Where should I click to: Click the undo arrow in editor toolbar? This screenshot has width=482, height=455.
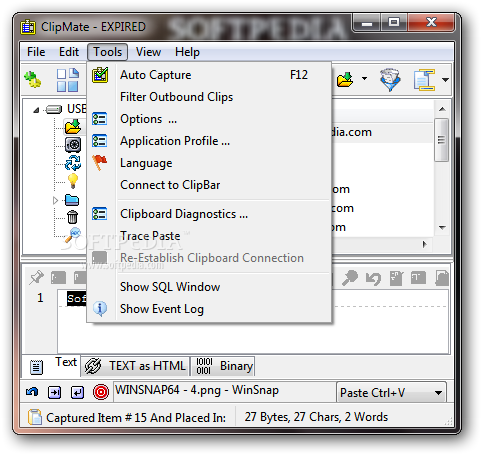pos(373,279)
